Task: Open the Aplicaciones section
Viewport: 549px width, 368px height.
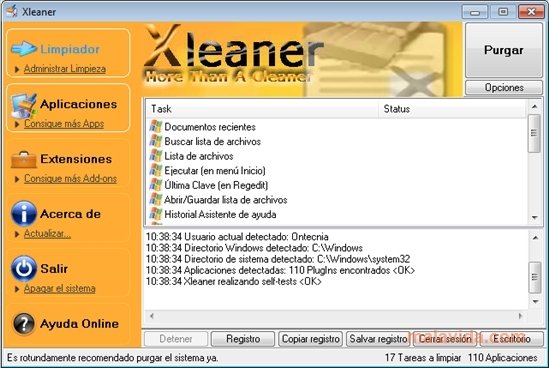Action: pos(78,104)
